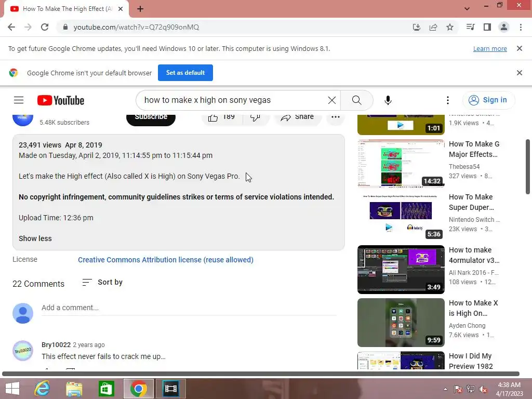Open Windows Store from taskbar
Image resolution: width=532 pixels, height=399 pixels.
click(x=106, y=389)
